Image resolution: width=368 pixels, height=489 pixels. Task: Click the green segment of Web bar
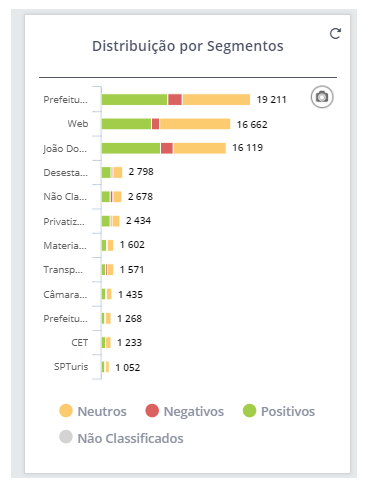tap(126, 124)
